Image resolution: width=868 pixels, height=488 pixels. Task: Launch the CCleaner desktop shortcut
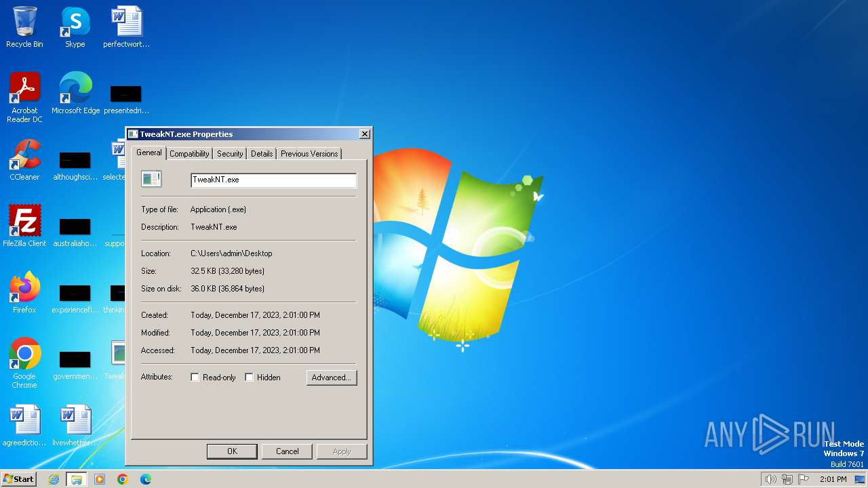tap(24, 159)
